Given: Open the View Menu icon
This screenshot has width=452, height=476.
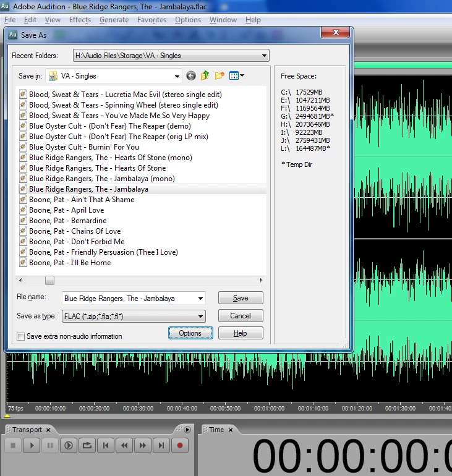Looking at the screenshot, I should (x=234, y=75).
